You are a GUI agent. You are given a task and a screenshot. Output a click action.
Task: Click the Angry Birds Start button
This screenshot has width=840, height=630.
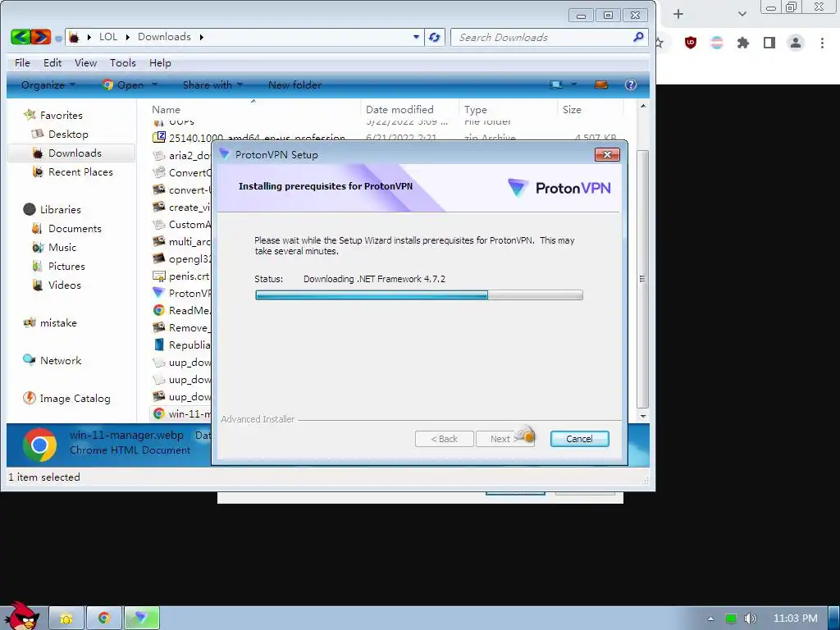click(x=21, y=616)
